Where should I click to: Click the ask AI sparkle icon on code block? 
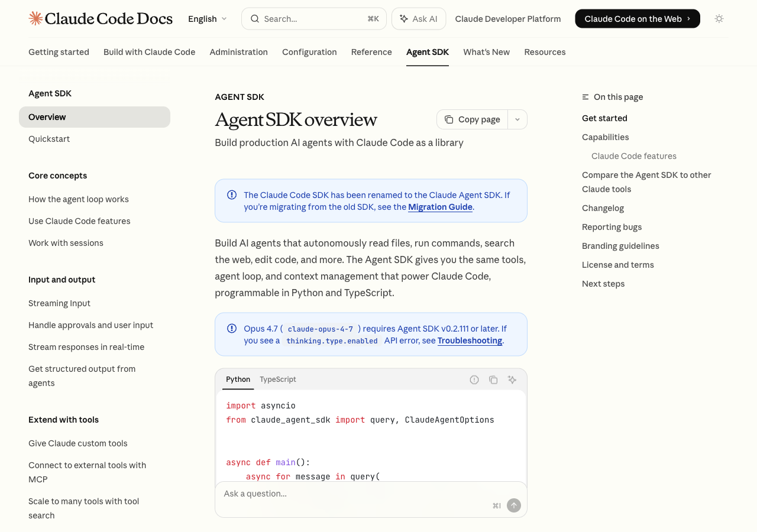click(512, 379)
